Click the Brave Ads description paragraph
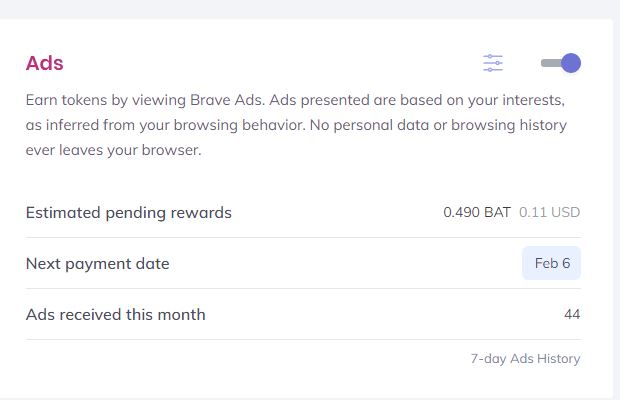The height and width of the screenshot is (400, 620). coord(296,126)
